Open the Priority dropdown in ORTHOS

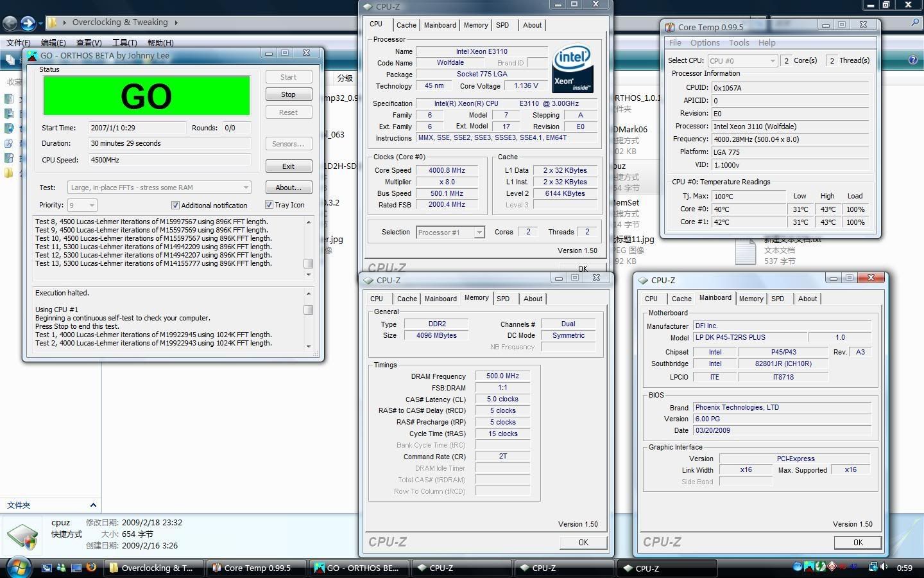(x=92, y=206)
